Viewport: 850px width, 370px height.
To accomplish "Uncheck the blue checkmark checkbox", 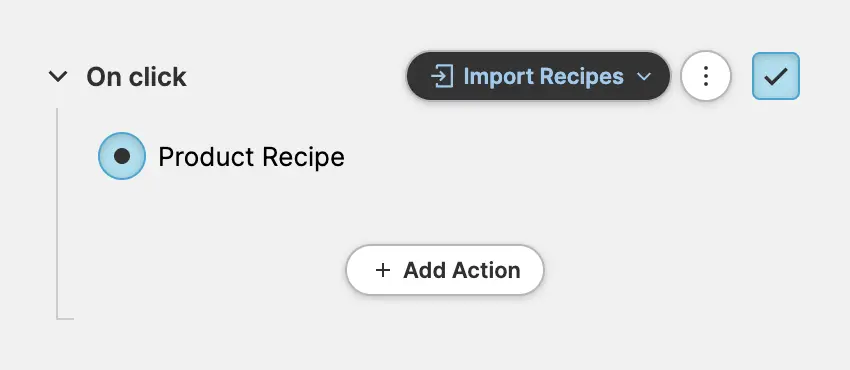I will click(x=776, y=76).
